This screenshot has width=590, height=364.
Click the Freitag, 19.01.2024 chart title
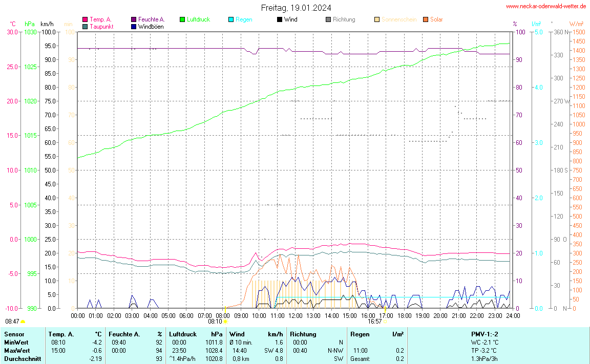point(296,8)
